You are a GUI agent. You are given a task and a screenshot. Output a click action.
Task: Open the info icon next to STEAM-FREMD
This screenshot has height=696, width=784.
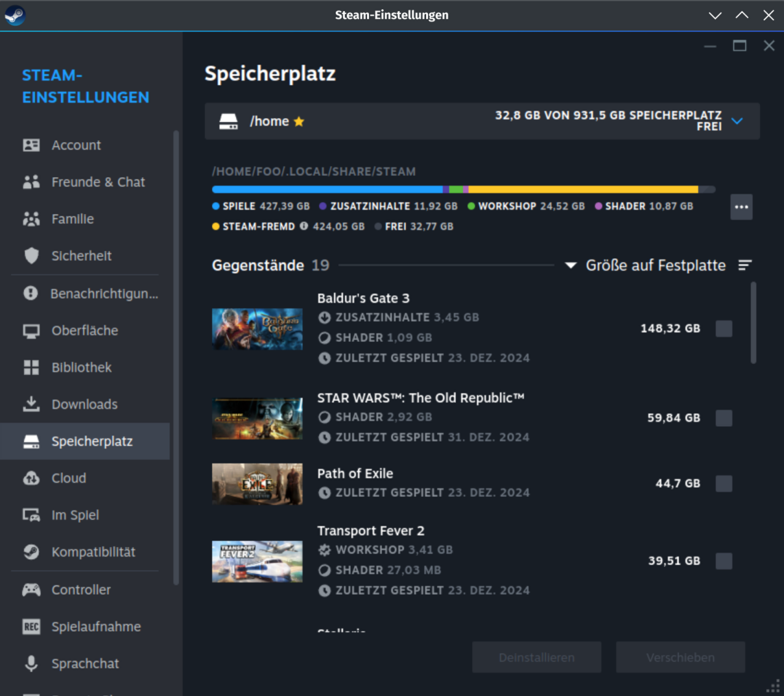coord(304,226)
